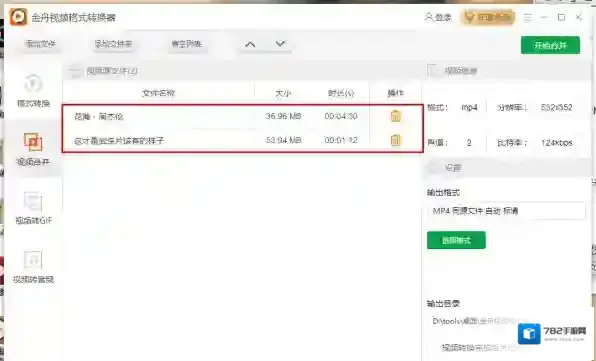Image resolution: width=596 pixels, height=361 pixels.
Task: Click the app logo in title bar
Action: pyautogui.click(x=18, y=17)
